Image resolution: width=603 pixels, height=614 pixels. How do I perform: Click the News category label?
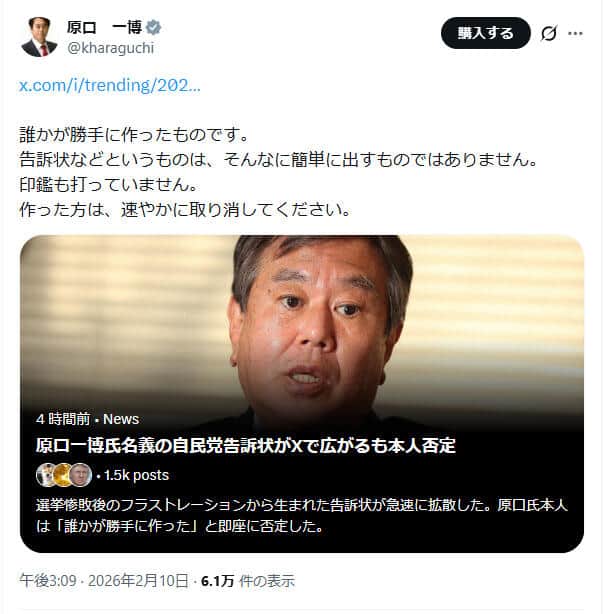(x=121, y=419)
